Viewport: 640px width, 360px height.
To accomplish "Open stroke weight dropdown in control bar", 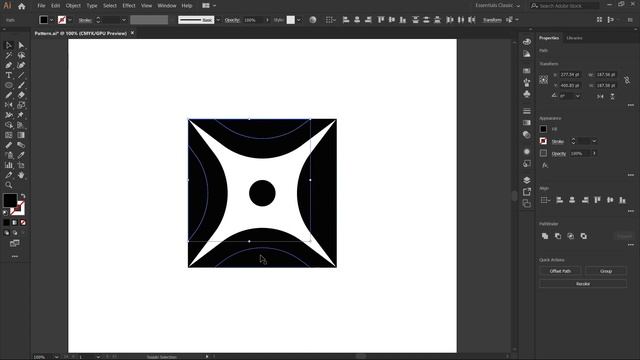I will (x=124, y=20).
